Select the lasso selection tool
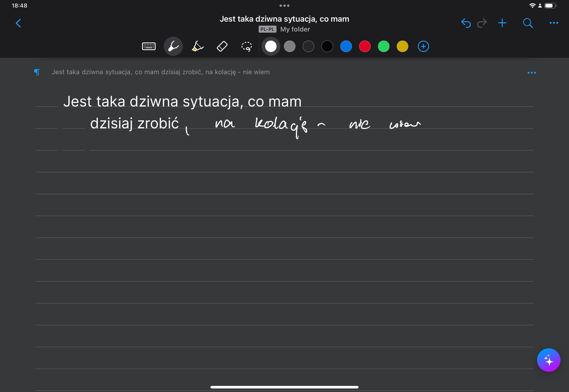Image resolution: width=569 pixels, height=392 pixels. tap(246, 47)
